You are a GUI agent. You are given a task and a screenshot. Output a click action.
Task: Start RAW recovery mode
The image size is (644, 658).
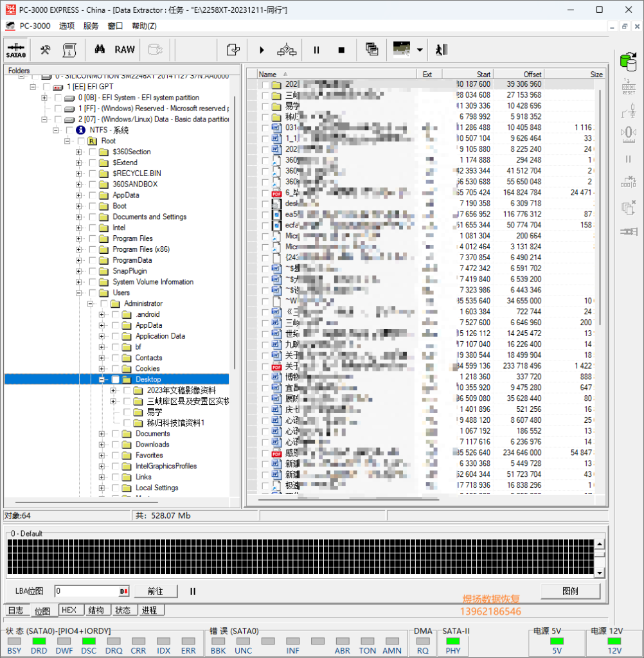(125, 49)
